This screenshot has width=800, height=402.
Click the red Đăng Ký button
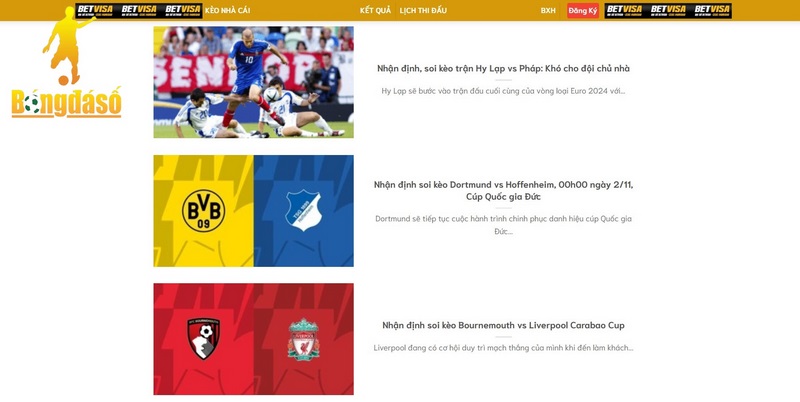(583, 11)
